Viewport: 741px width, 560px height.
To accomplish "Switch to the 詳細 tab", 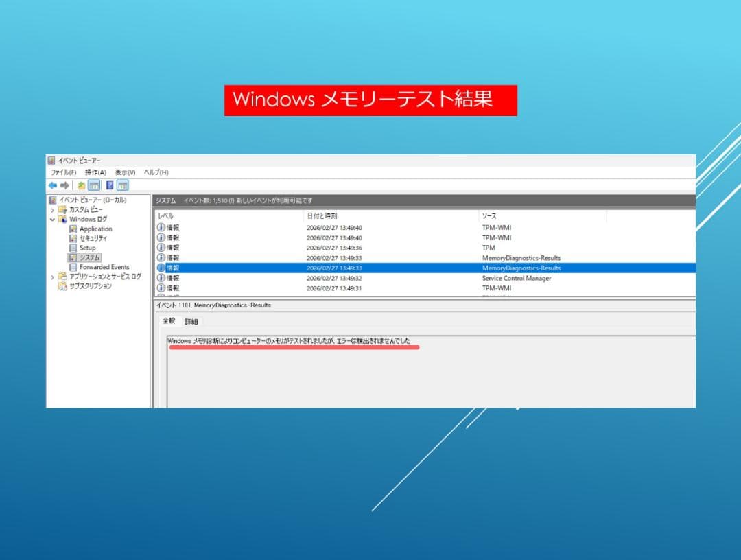I will 191,322.
